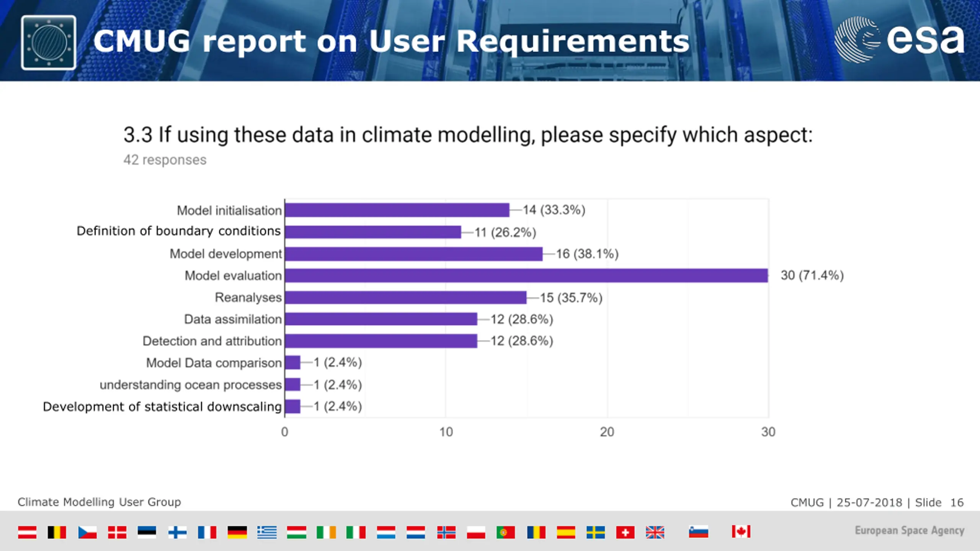Viewport: 980px width, 551px height.
Task: Click the '42 responses' text
Action: point(165,160)
